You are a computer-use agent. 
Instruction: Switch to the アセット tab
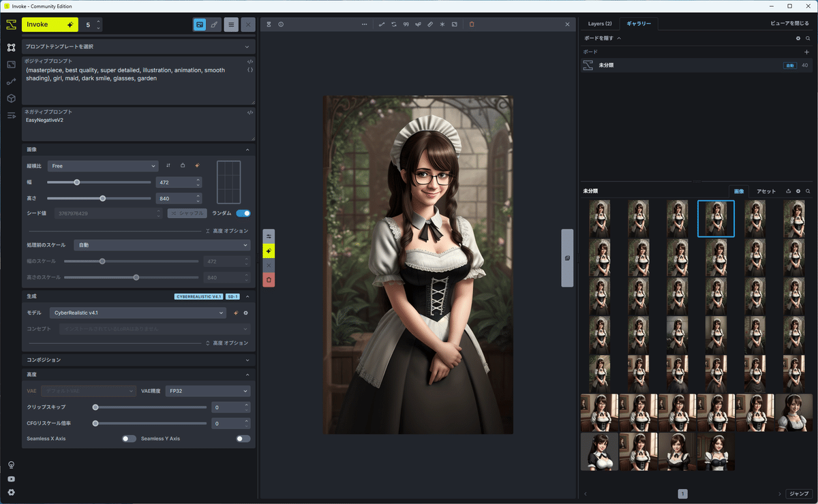tap(766, 191)
